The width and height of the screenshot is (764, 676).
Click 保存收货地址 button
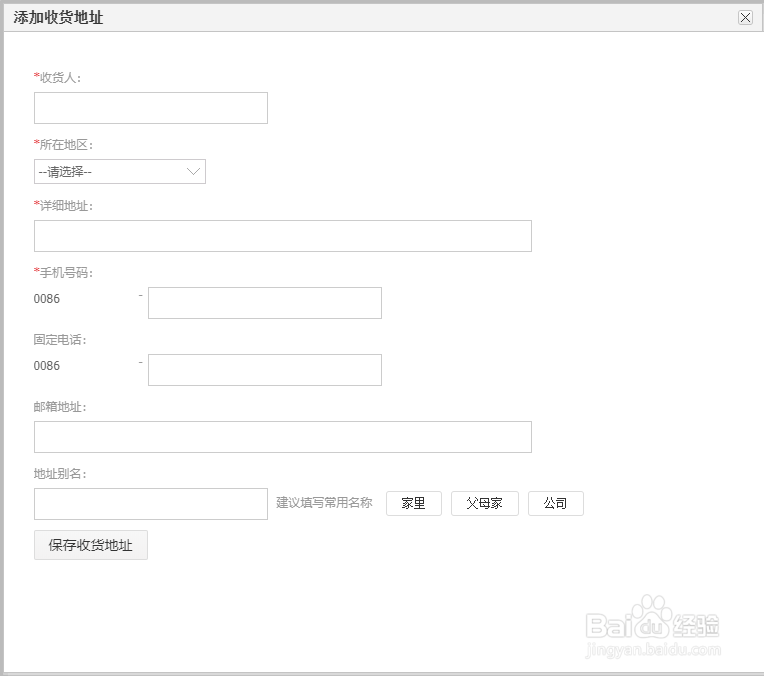(x=91, y=545)
